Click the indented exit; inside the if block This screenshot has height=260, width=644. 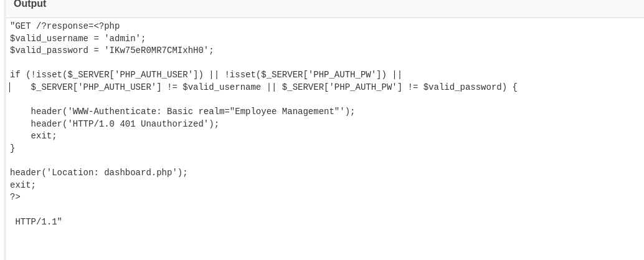(x=44, y=136)
